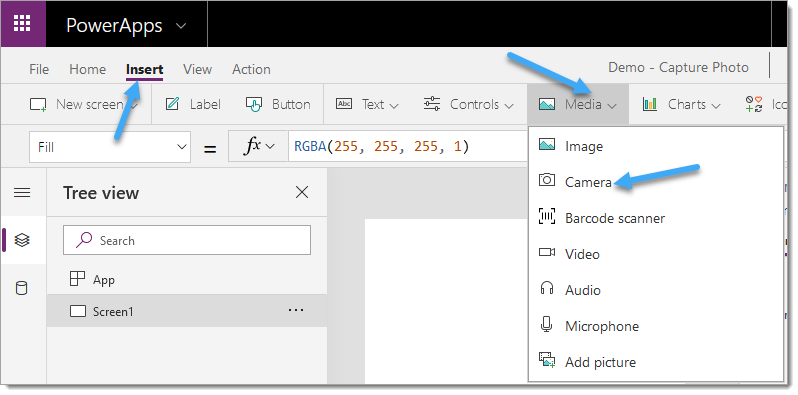Open the File menu
The image size is (798, 395).
39,69
